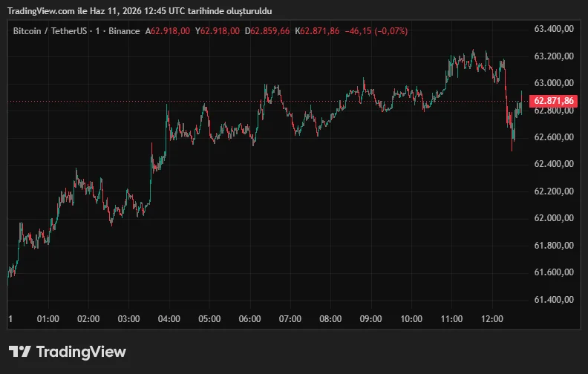The width and height of the screenshot is (588, 374).
Task: Click the TradingView logo icon
Action: tap(19, 352)
